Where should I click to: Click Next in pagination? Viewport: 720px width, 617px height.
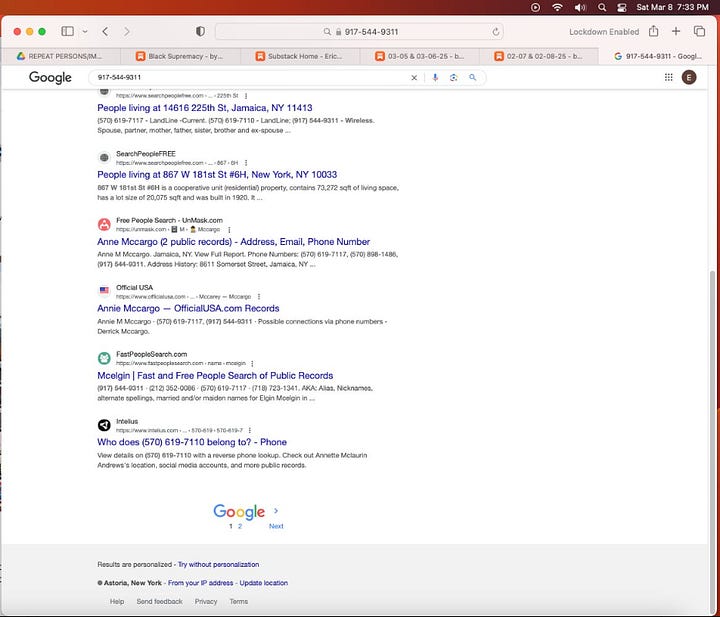pos(276,526)
